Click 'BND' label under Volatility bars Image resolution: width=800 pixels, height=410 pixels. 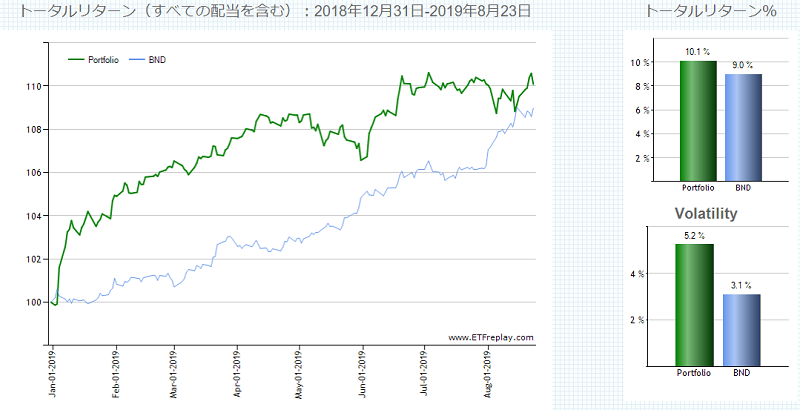coord(742,373)
